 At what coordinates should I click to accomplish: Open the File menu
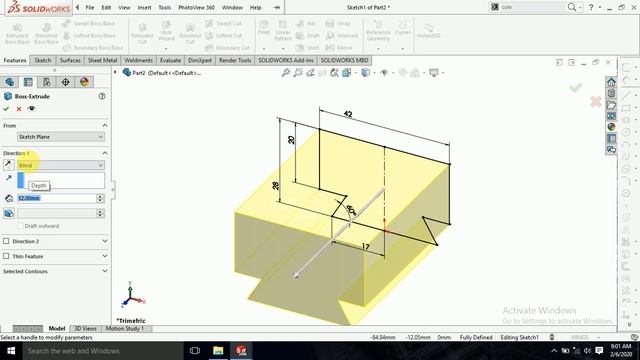tap(90, 7)
